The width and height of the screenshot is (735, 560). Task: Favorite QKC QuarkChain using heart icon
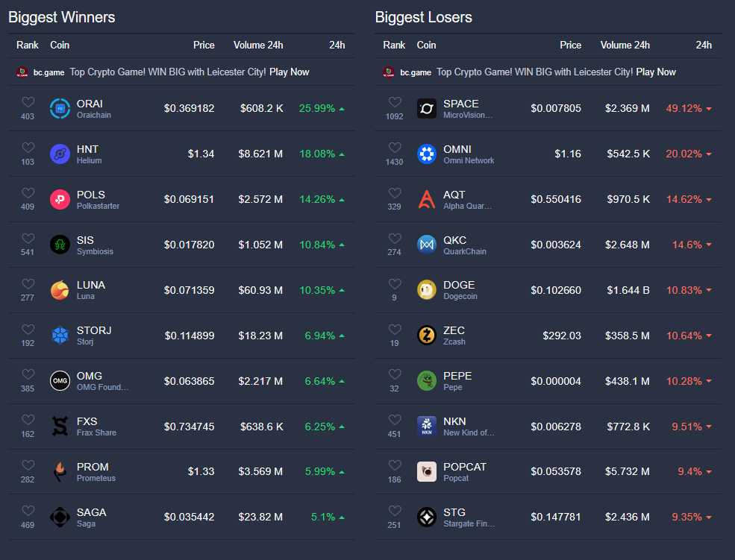(395, 239)
